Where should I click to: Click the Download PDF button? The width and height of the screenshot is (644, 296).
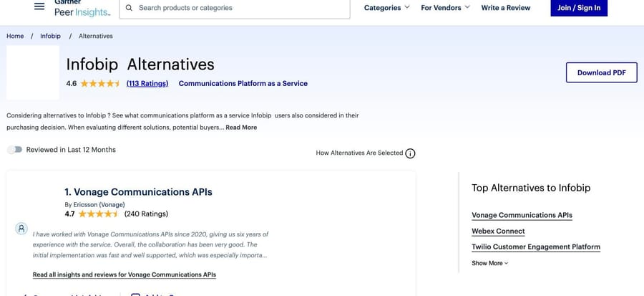click(601, 73)
